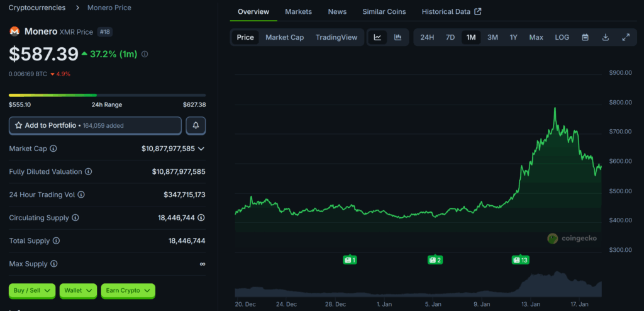Click the #18 rank badge
Viewport: 644px width, 311px height.
[x=105, y=31]
